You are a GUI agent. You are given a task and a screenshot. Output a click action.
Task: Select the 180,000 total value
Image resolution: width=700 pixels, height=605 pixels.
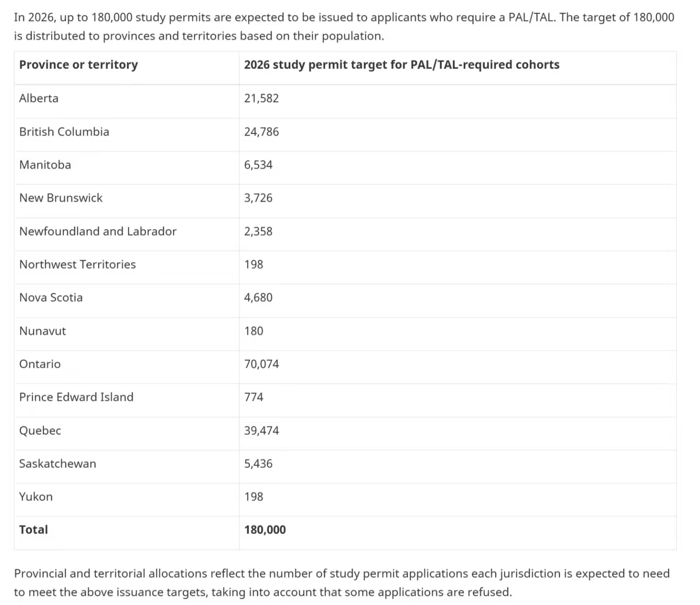[x=265, y=530]
